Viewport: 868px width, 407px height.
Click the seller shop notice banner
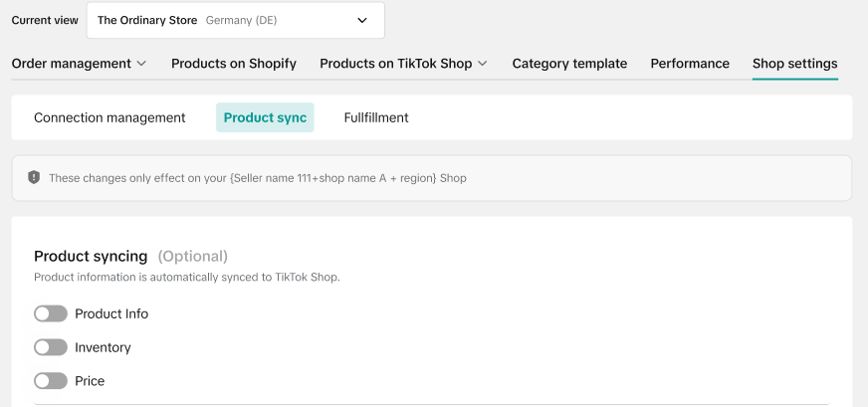click(x=432, y=178)
